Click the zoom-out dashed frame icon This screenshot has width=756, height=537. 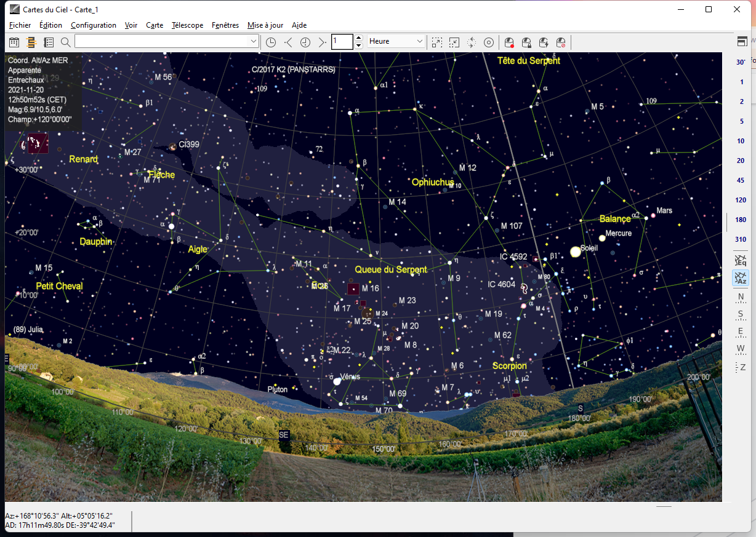tap(454, 42)
